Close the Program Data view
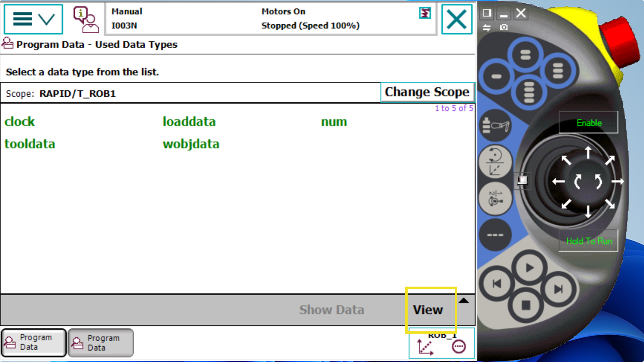644x362 pixels. coord(456,19)
